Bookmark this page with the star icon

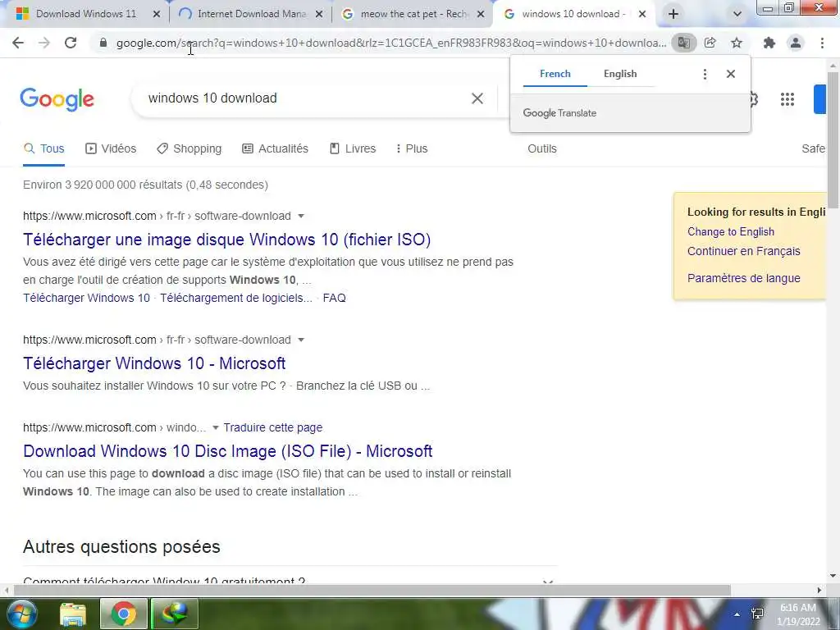tap(737, 43)
